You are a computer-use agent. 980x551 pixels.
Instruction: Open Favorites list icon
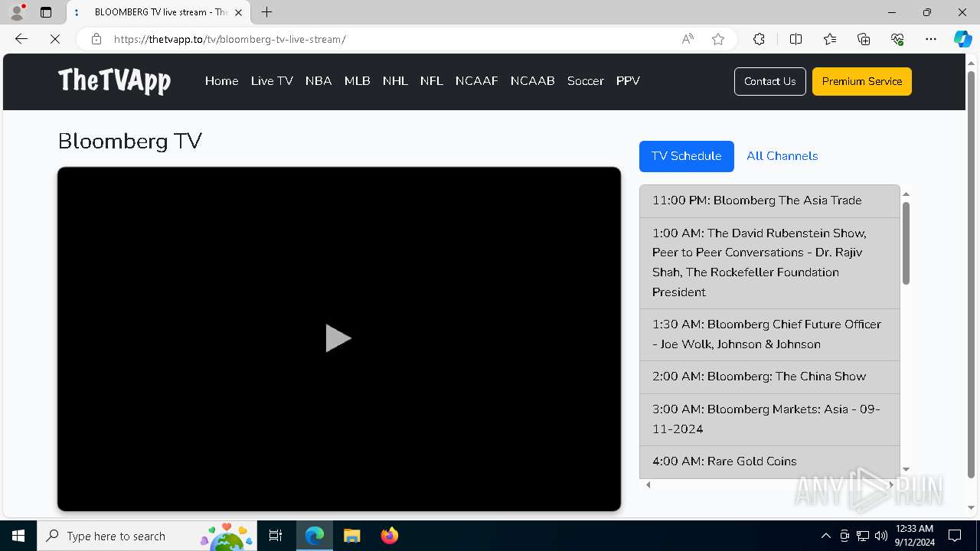click(x=830, y=39)
